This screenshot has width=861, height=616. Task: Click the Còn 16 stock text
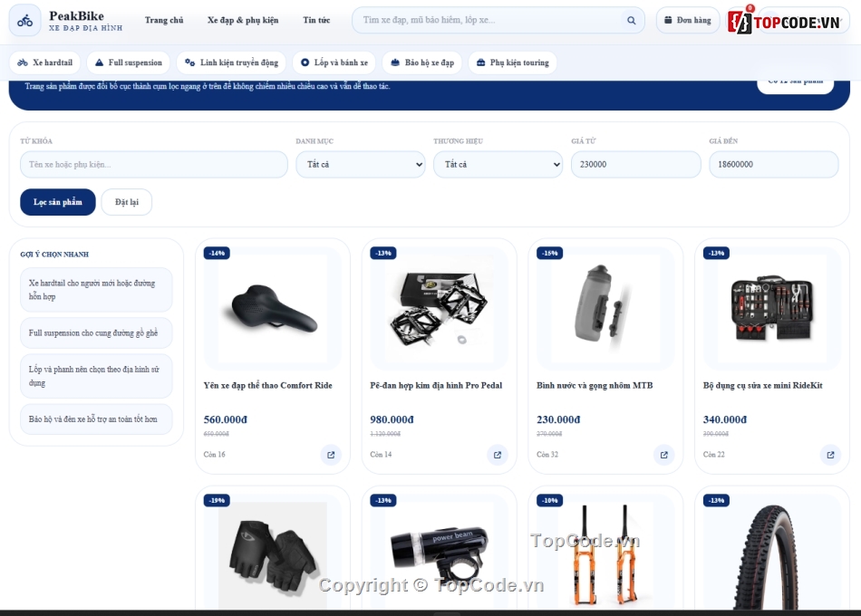(214, 455)
